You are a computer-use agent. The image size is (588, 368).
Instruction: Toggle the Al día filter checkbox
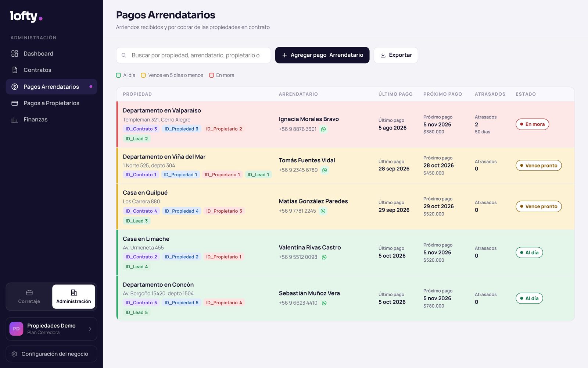pyautogui.click(x=118, y=75)
